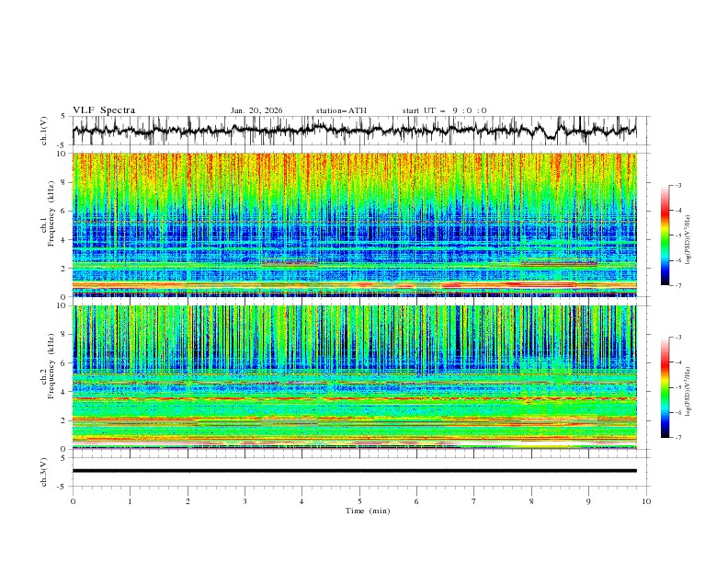The image size is (728, 563).
Task: Click the ch.1 spectrogram plot
Action: [x=354, y=224]
